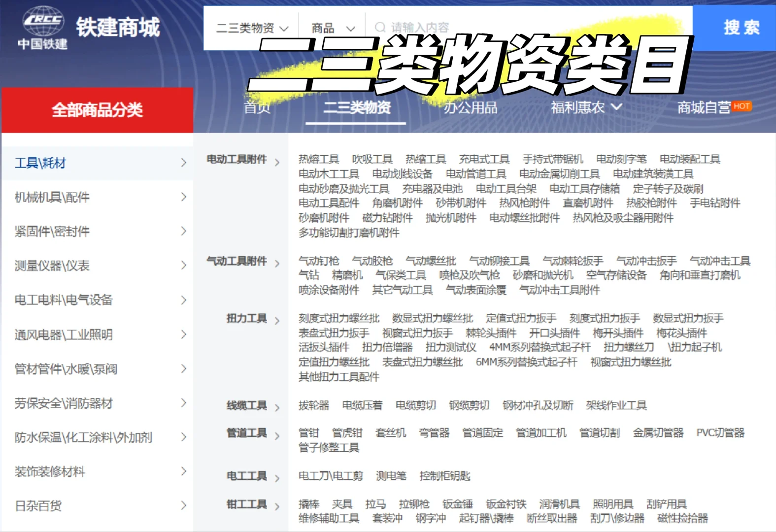
Task: Expand the 福利惠农 menu
Action: [586, 107]
